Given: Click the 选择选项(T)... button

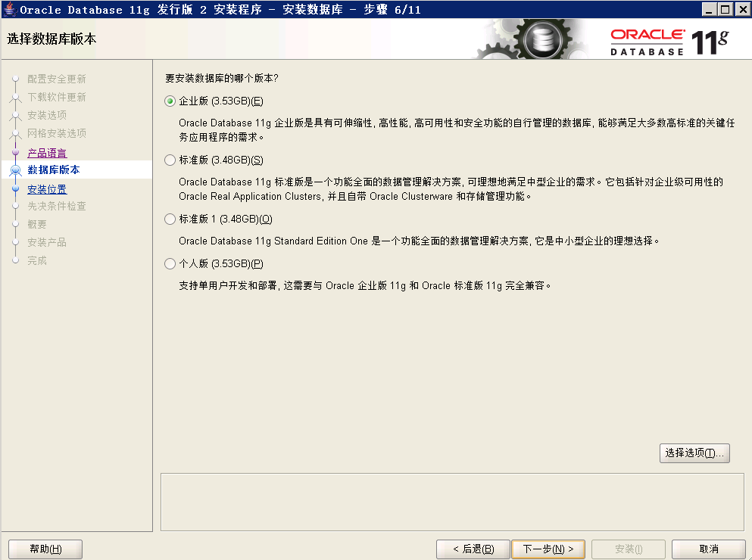Looking at the screenshot, I should coord(694,453).
